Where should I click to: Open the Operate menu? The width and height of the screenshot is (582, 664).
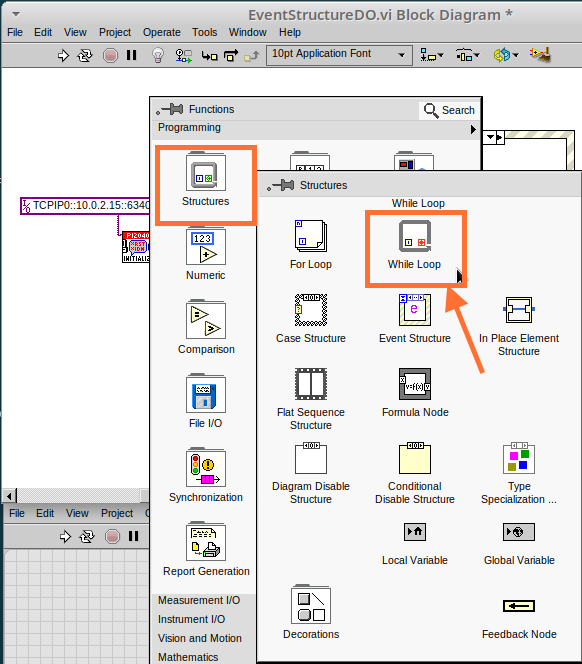pos(162,32)
